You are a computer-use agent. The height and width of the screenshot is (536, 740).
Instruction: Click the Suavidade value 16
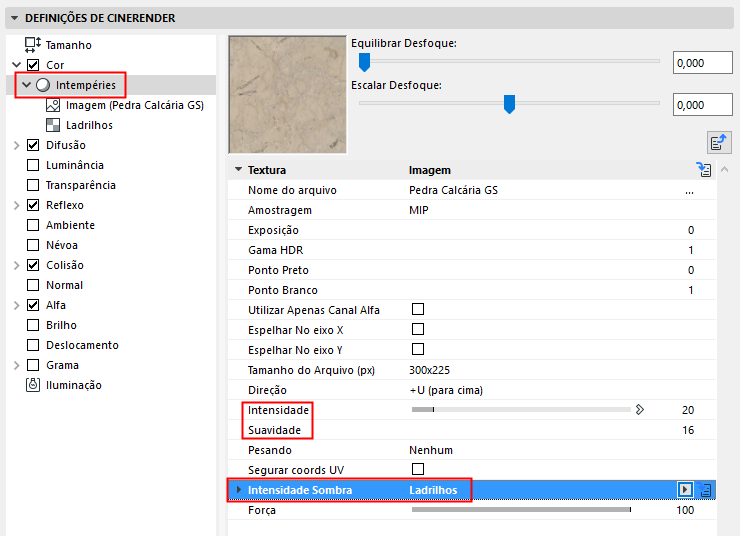[688, 430]
